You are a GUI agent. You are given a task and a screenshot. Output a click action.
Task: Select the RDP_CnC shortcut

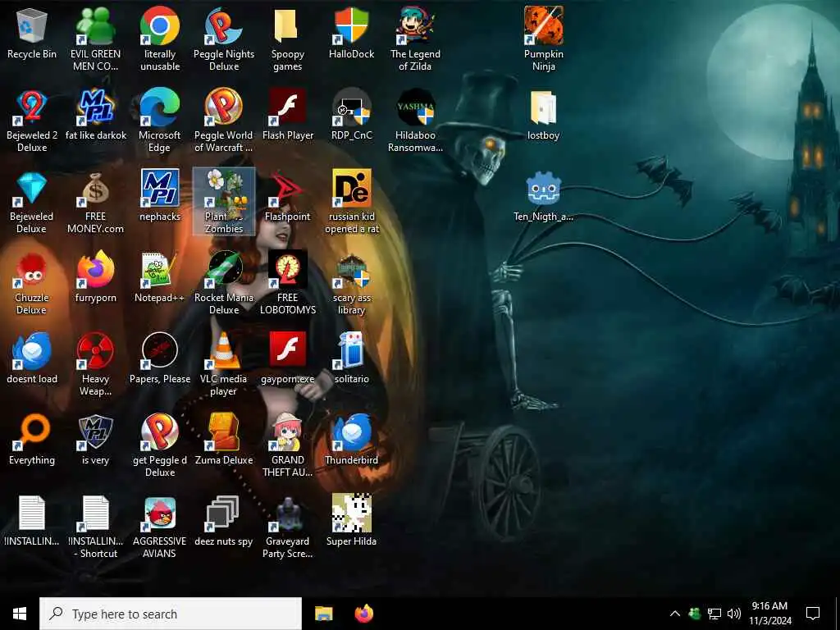pyautogui.click(x=351, y=113)
